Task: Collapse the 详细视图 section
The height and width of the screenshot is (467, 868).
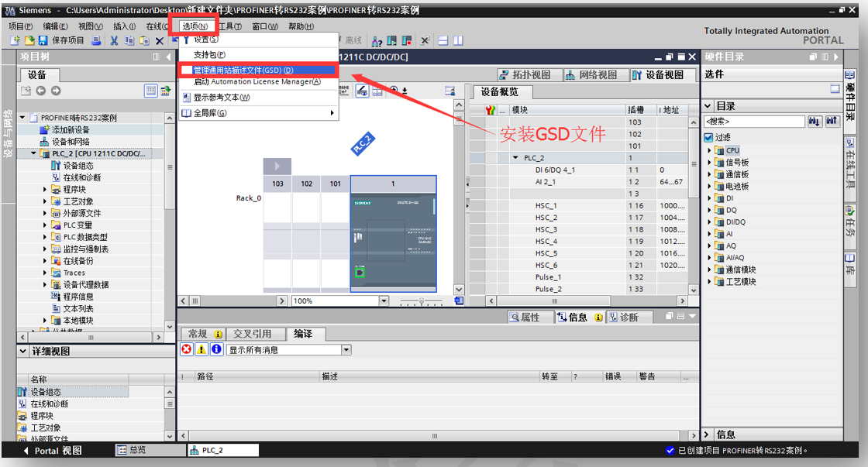Action: tap(22, 351)
